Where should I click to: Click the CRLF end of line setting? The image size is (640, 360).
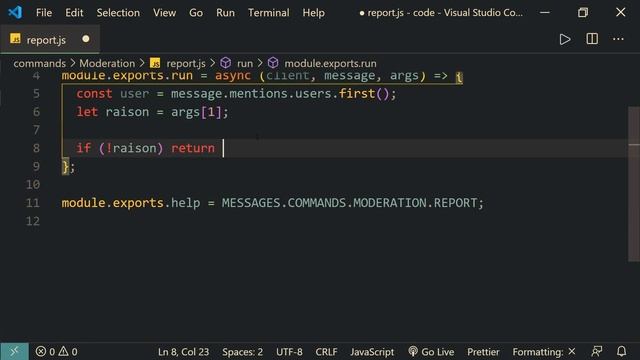[x=326, y=351]
